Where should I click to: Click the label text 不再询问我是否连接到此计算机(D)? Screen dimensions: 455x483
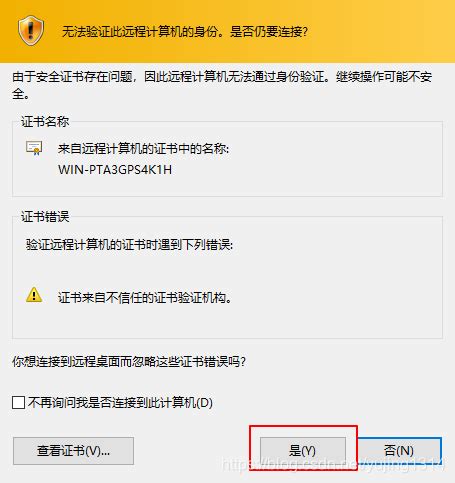pyautogui.click(x=120, y=403)
